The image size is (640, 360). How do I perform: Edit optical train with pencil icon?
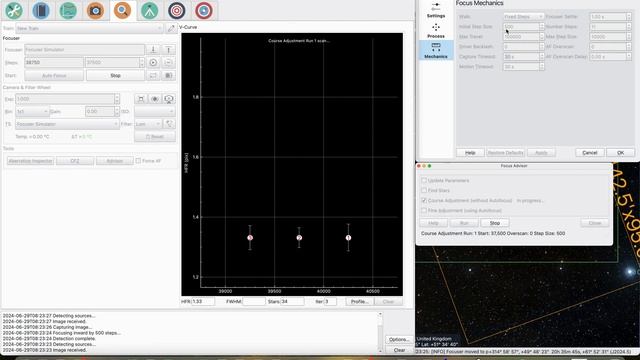click(171, 28)
